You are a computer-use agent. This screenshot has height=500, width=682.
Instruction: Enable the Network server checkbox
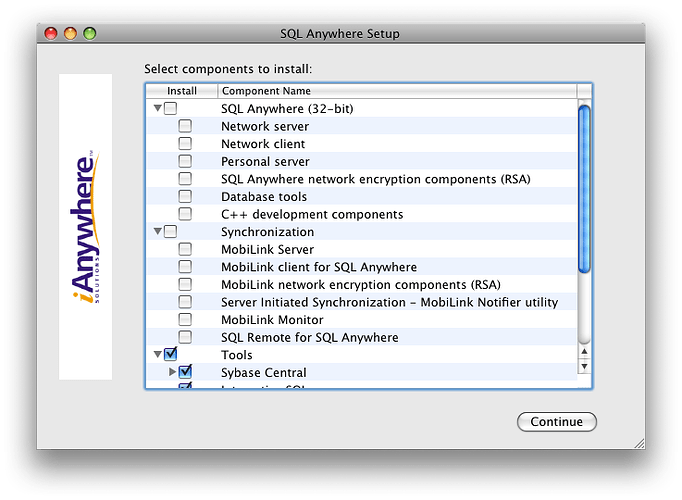click(185, 126)
